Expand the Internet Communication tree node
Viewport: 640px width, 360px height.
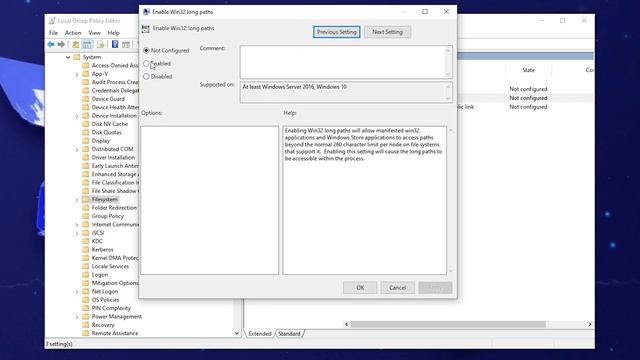point(77,225)
